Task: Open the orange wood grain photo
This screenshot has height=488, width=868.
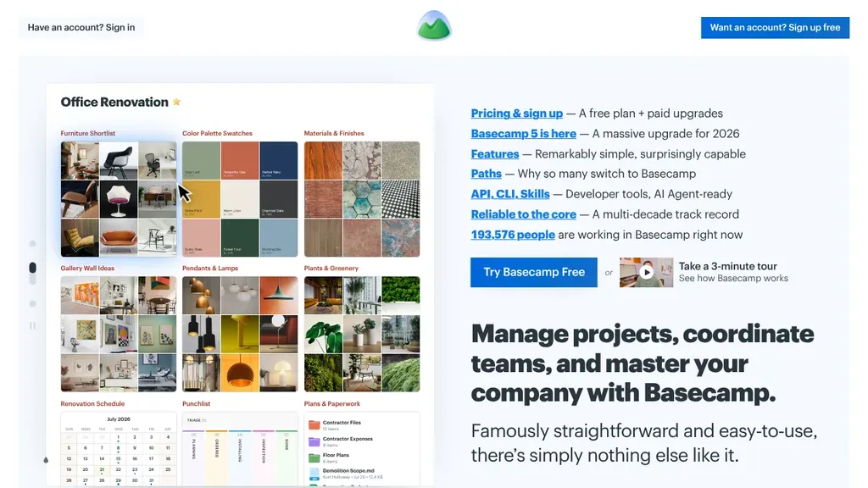Action: tap(323, 160)
